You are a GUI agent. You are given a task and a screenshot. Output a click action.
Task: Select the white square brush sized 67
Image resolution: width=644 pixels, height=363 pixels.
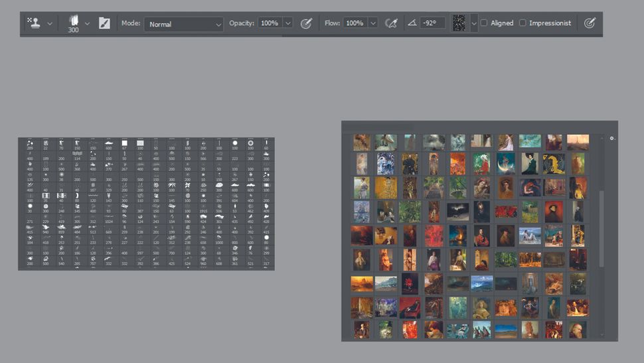click(124, 145)
